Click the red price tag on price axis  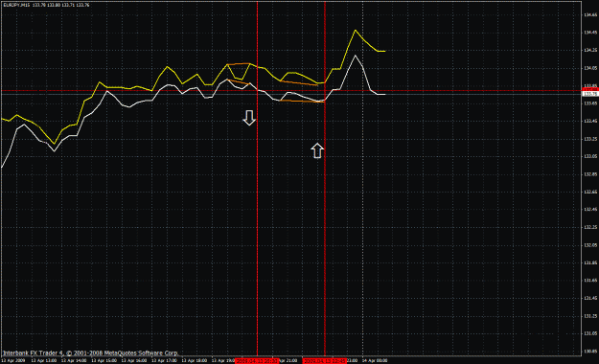tap(589, 90)
